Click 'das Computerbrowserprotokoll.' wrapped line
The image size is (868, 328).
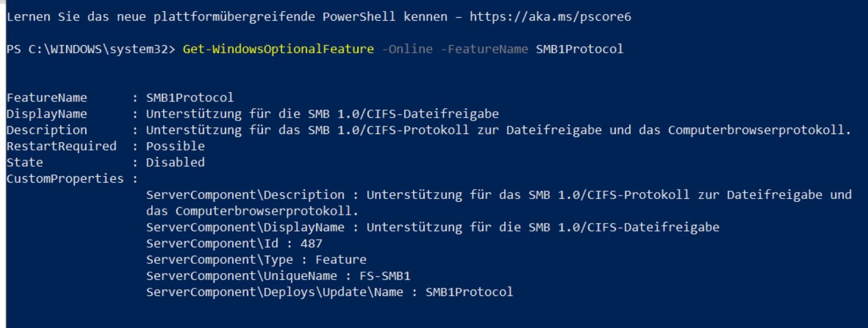(x=252, y=211)
